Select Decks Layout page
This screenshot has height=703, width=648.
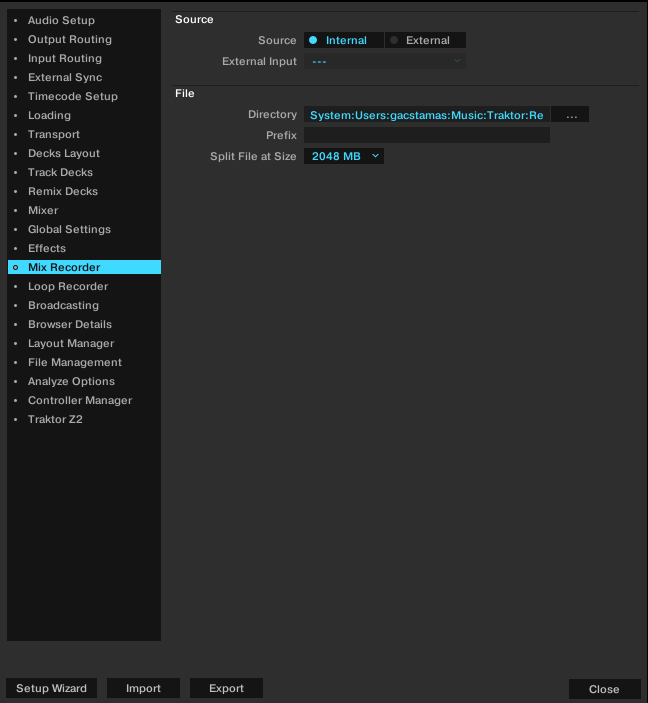[x=84, y=153]
